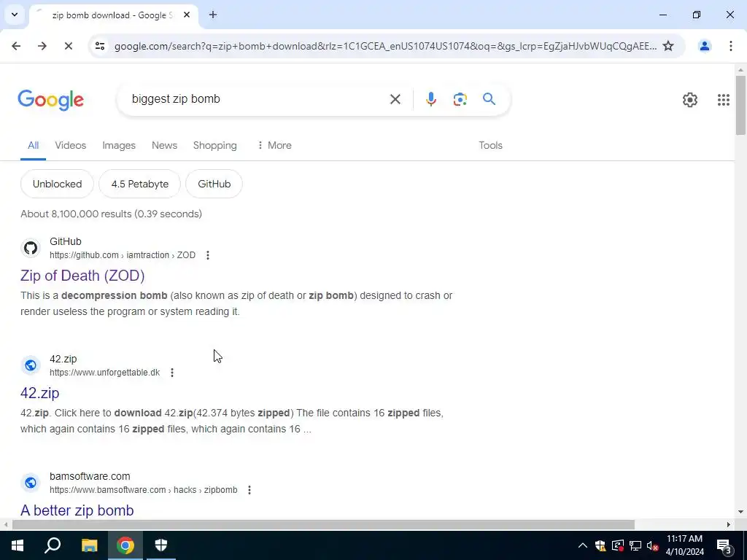
Task: Go forward to the next page
Action: tap(42, 46)
